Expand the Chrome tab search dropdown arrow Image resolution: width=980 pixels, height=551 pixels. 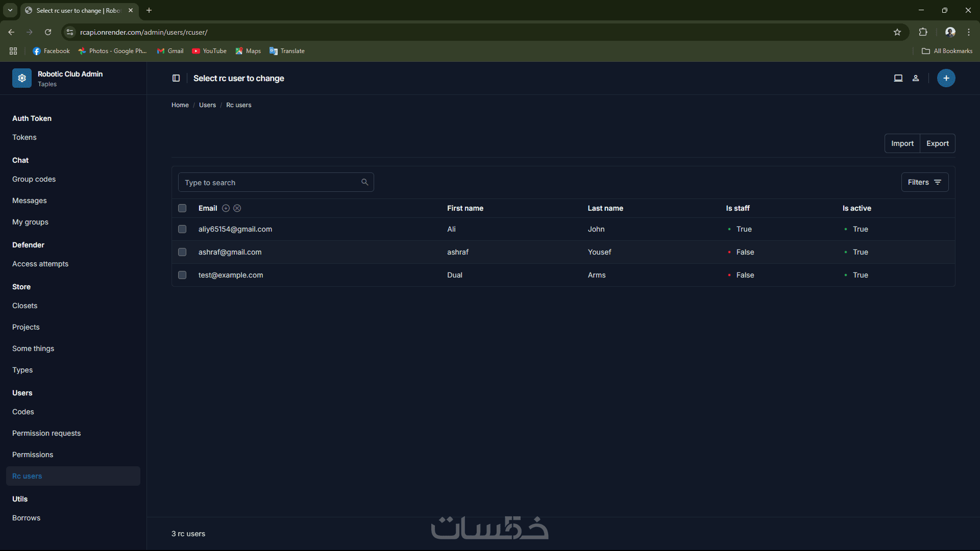tap(10, 10)
